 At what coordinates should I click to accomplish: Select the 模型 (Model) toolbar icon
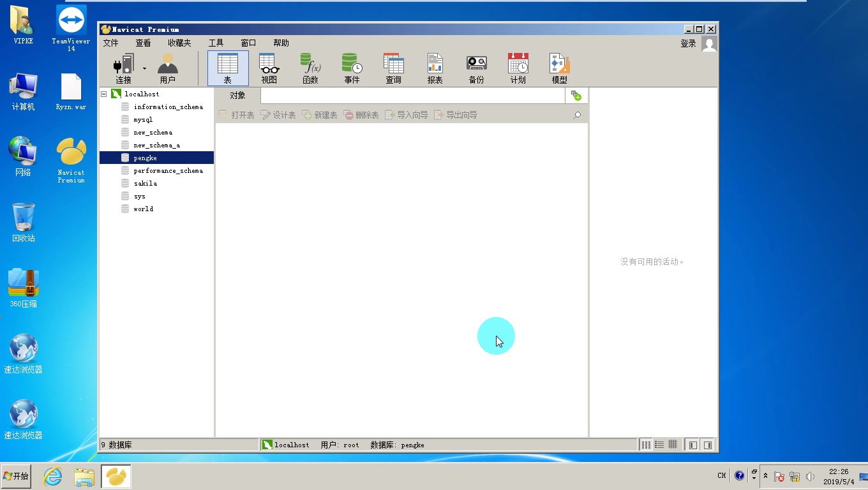coord(560,69)
